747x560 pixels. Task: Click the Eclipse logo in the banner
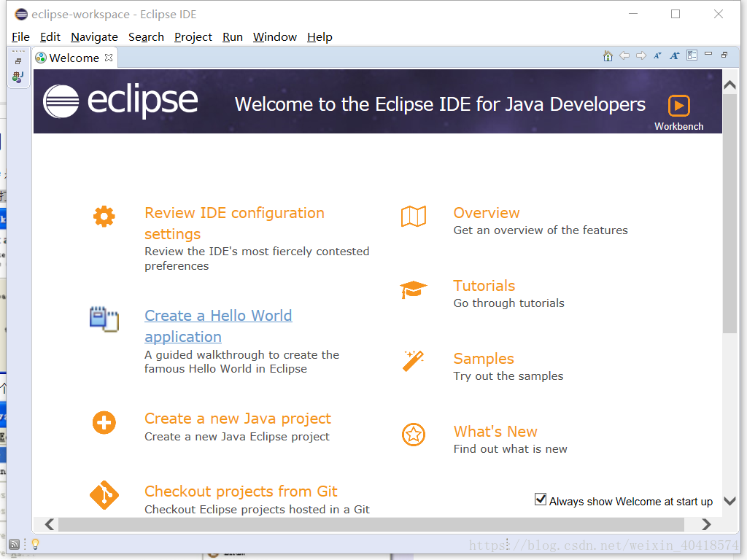tap(120, 101)
